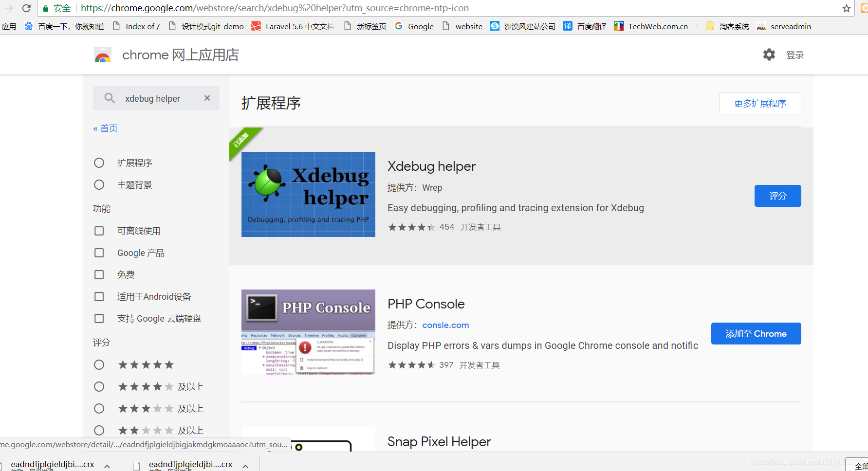
Task: Open the Index of / bookmark
Action: pyautogui.click(x=136, y=26)
